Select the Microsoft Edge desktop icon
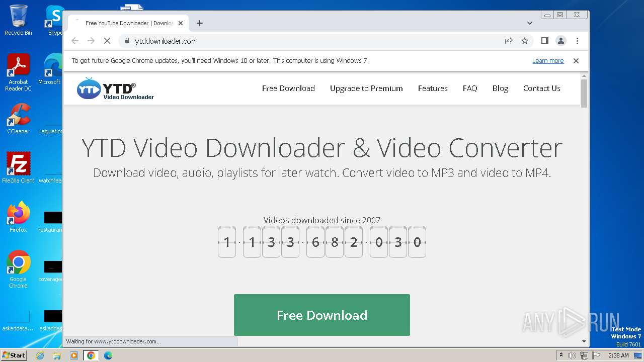644x362 pixels. [50, 69]
